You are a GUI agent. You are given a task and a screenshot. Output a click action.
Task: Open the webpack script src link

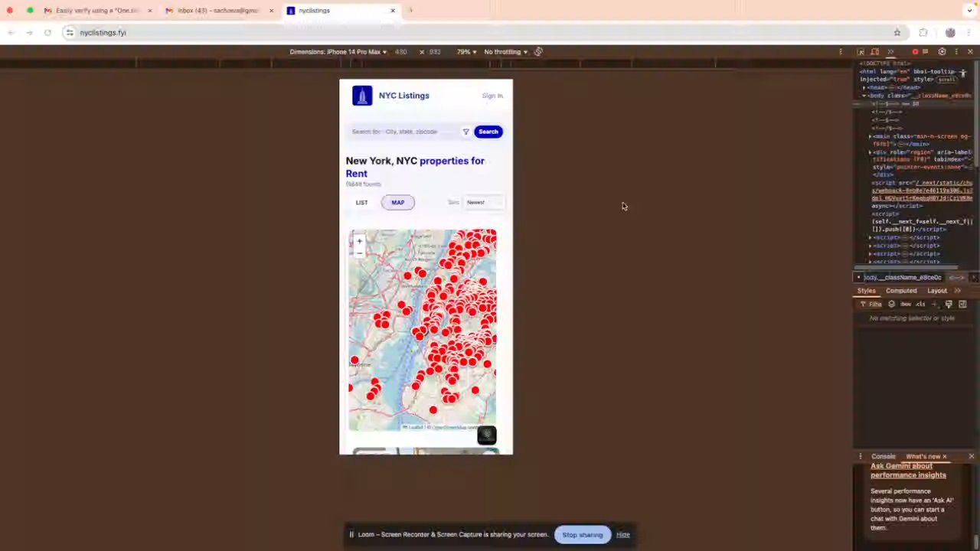(923, 191)
